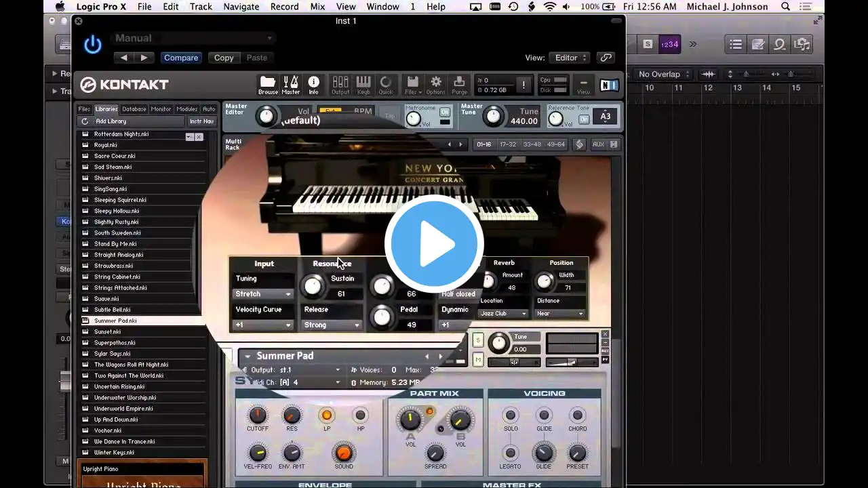Toggle the Metronome On button

(445, 112)
